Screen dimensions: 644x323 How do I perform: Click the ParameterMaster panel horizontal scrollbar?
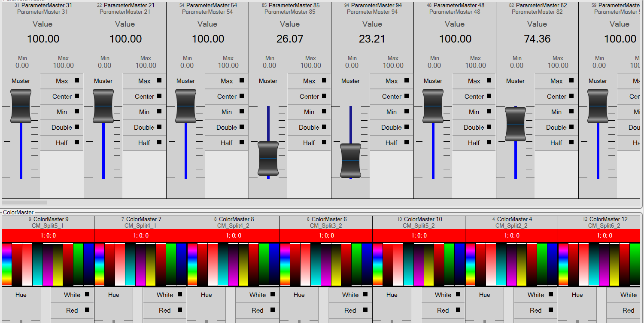[24, 202]
